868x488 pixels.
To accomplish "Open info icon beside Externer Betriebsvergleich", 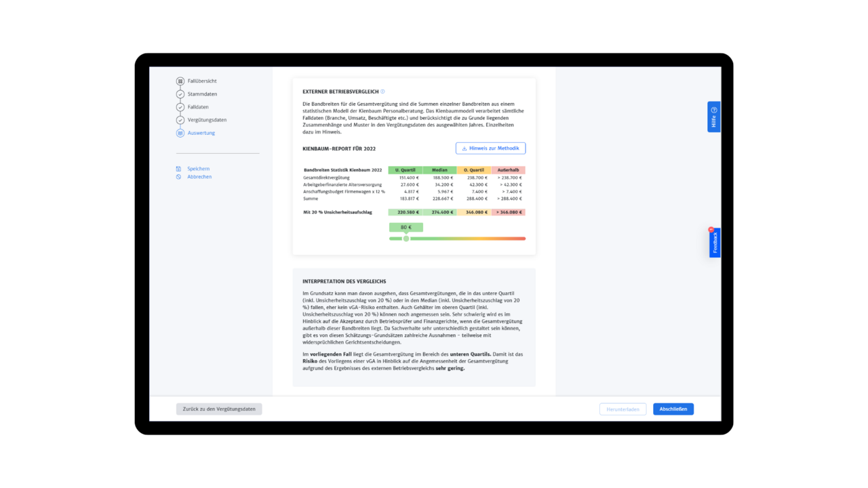I will coord(382,91).
